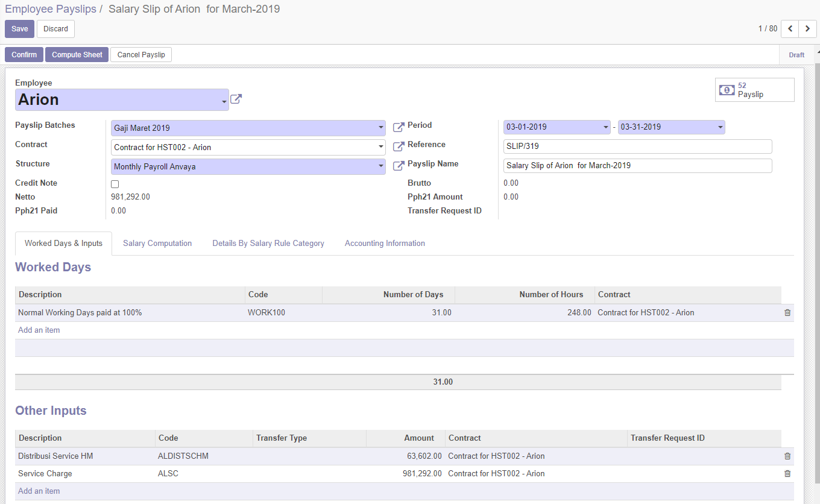Click the 248.00 hours cell
Screen dimensions: 820x504
coord(525,313)
